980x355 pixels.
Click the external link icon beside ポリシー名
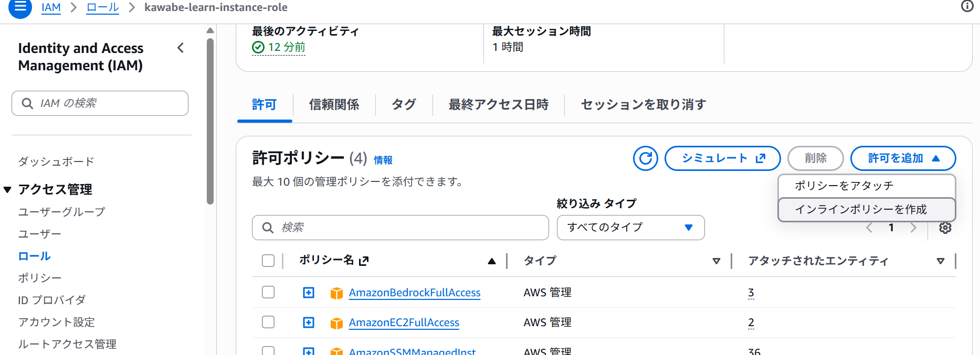coord(364,261)
